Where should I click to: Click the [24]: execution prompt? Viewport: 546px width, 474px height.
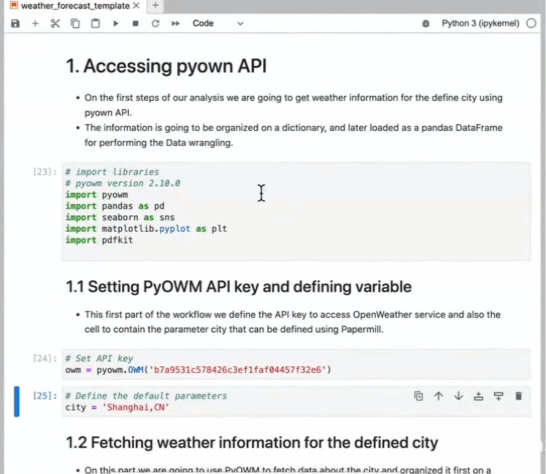(x=45, y=358)
